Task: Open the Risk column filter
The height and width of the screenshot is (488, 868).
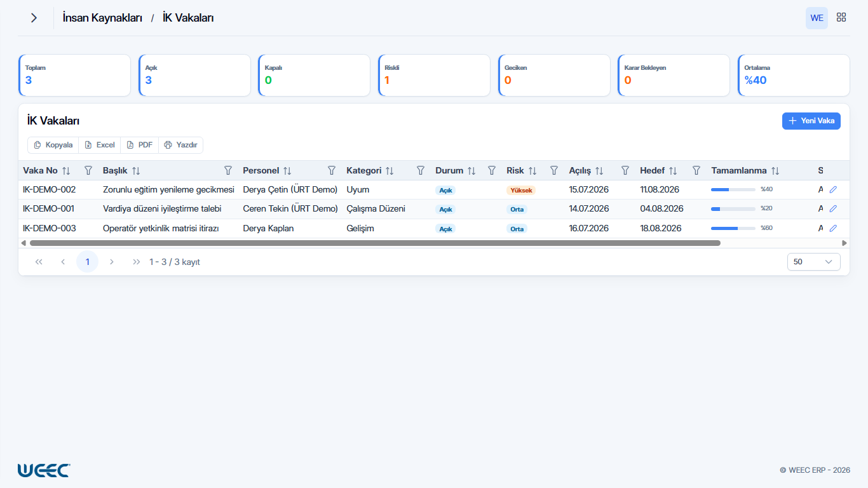Action: pyautogui.click(x=553, y=170)
